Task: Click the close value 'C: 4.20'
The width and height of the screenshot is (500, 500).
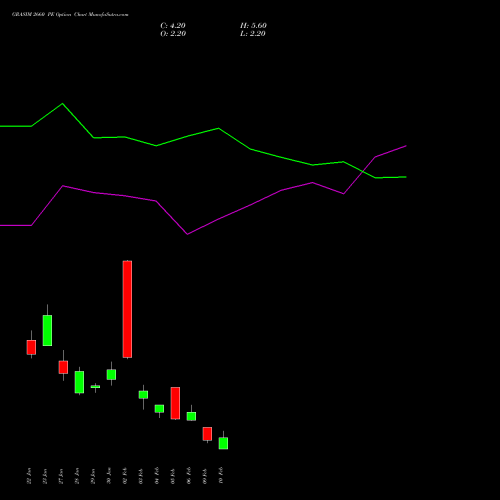Action: tap(173, 26)
